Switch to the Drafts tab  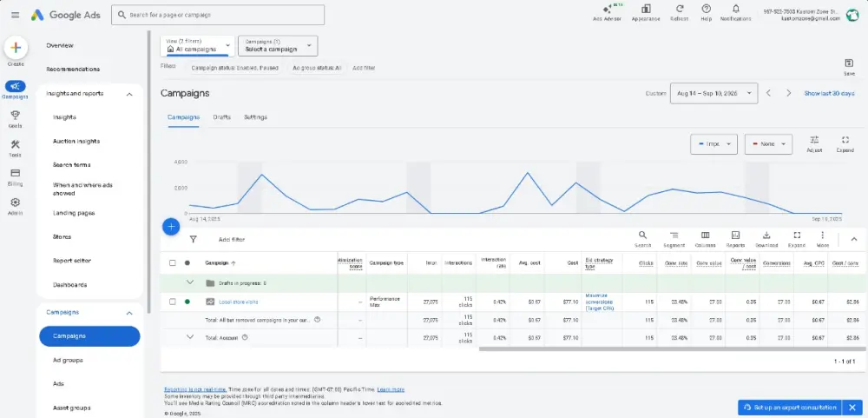click(221, 117)
